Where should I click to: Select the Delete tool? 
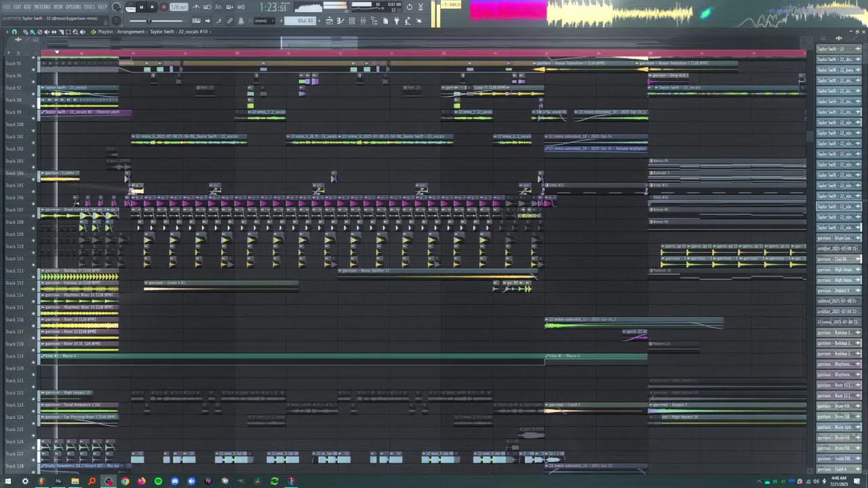(x=39, y=32)
